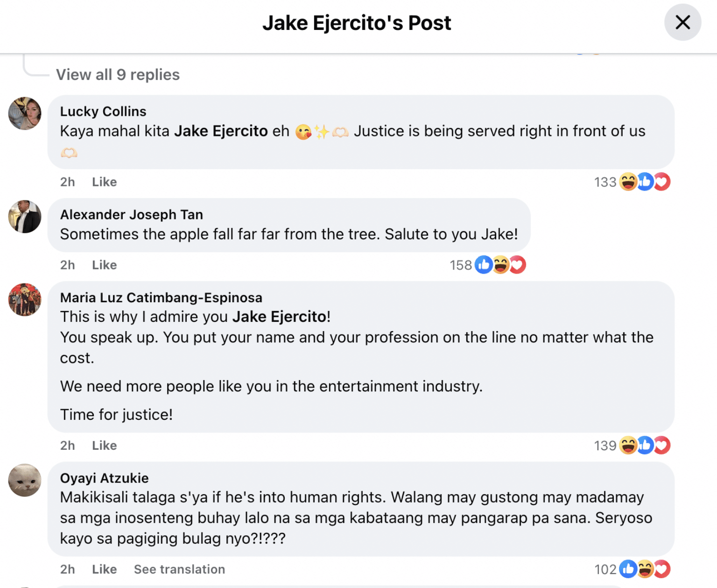Expand all 9 replies

click(x=118, y=74)
